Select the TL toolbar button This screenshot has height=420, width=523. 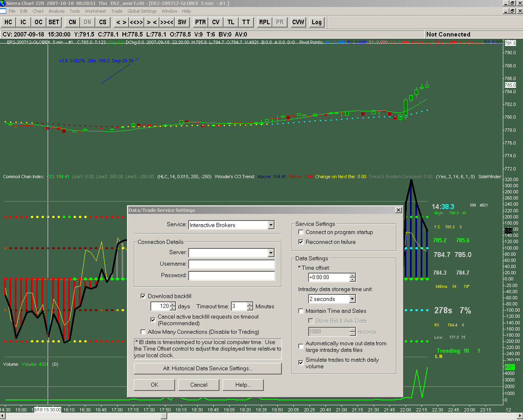click(x=231, y=22)
